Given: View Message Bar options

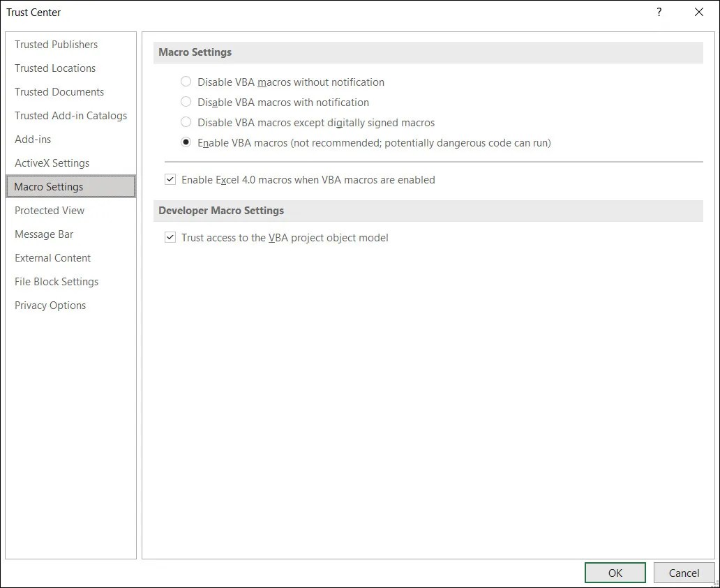Looking at the screenshot, I should [44, 234].
